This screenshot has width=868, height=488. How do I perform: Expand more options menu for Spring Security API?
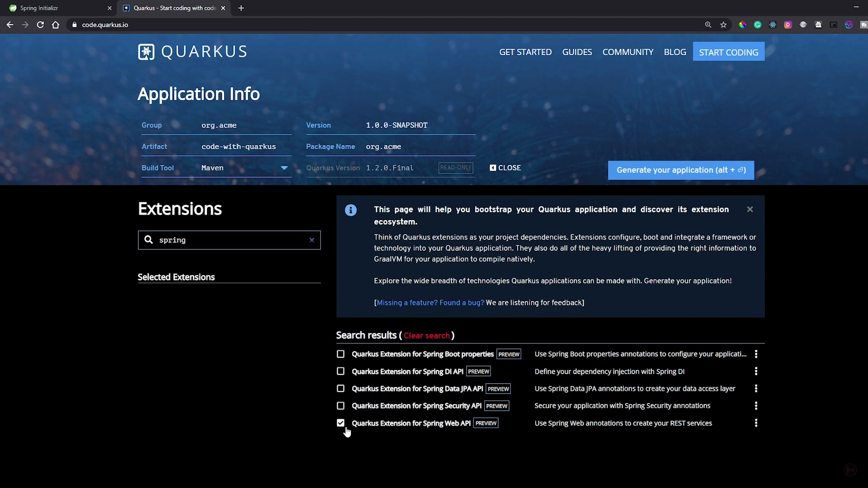(756, 406)
